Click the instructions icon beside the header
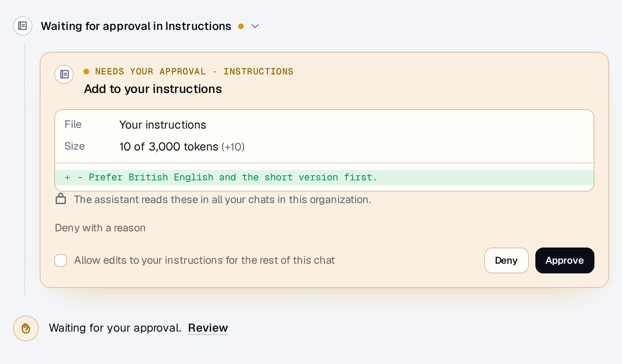 point(23,26)
